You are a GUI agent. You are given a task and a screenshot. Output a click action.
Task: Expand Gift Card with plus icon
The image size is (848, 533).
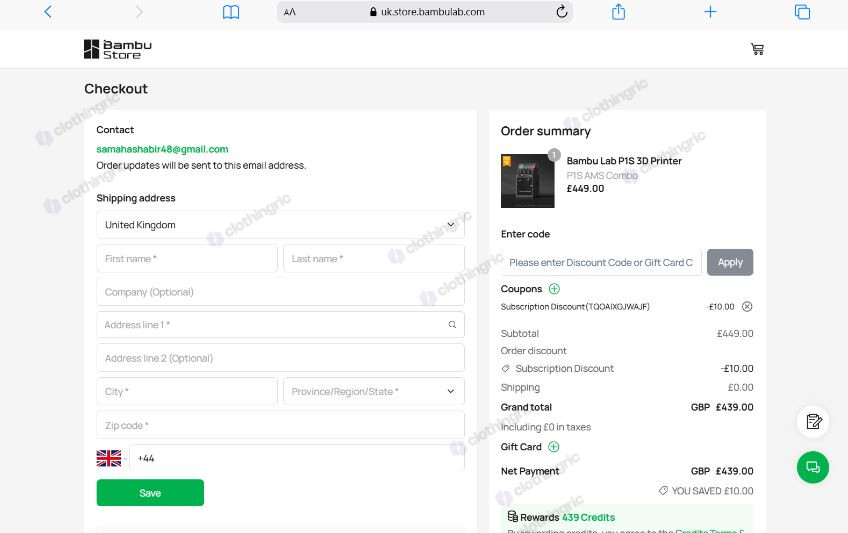(x=554, y=447)
